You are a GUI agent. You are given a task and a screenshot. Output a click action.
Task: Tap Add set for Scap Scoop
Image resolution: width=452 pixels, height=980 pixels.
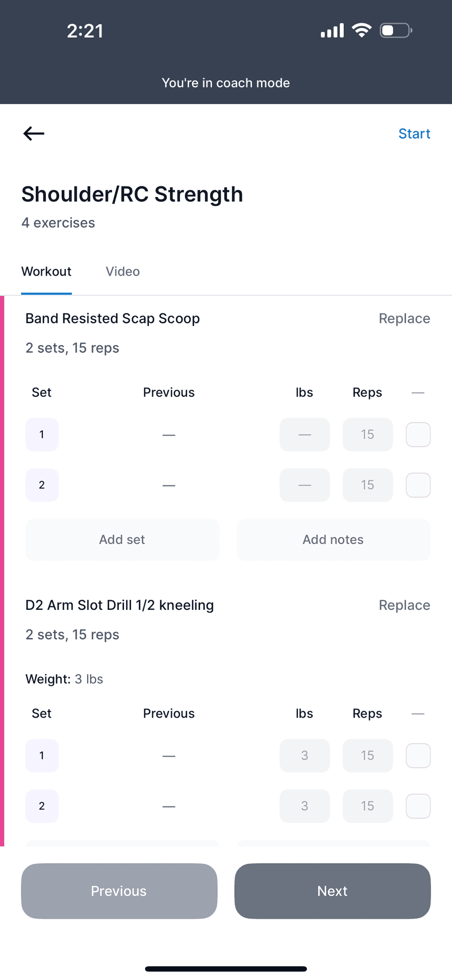(x=122, y=540)
